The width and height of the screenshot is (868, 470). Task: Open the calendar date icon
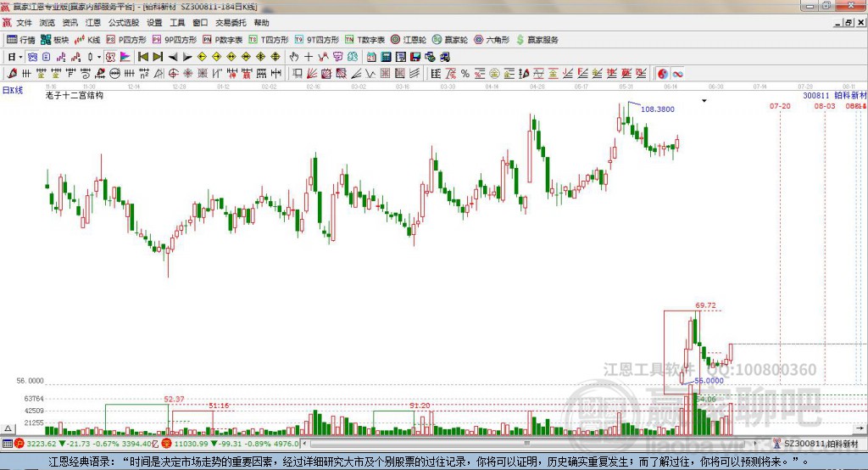click(x=371, y=57)
